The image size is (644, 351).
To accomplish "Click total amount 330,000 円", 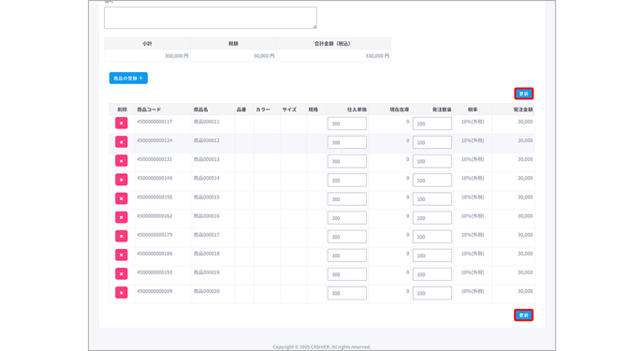I will (x=377, y=56).
